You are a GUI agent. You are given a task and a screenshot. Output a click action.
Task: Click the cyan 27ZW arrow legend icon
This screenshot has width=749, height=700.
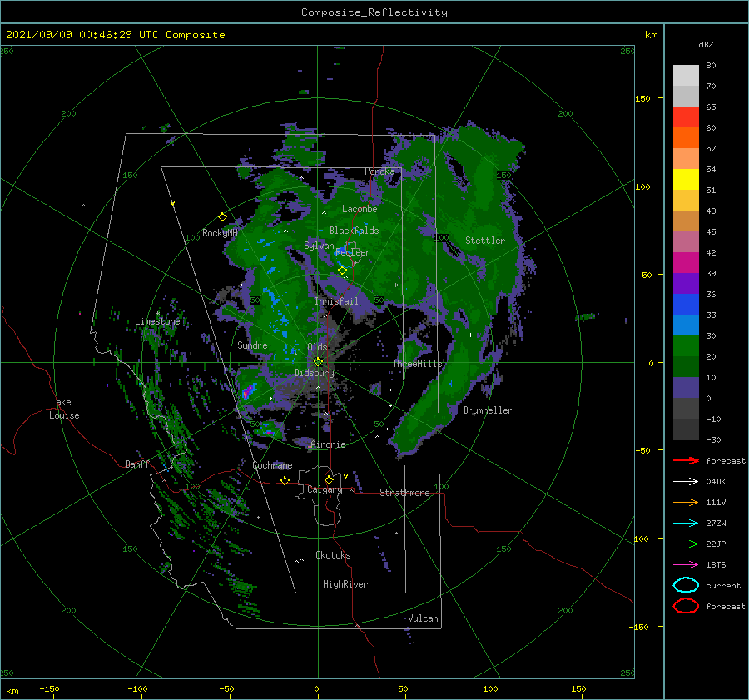click(686, 524)
